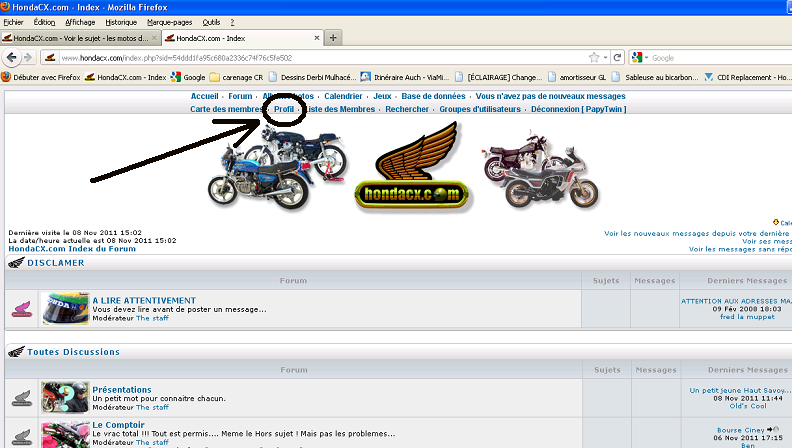Open 'fred la muppet' user profile link
This screenshot has height=448, width=792.
click(747, 317)
